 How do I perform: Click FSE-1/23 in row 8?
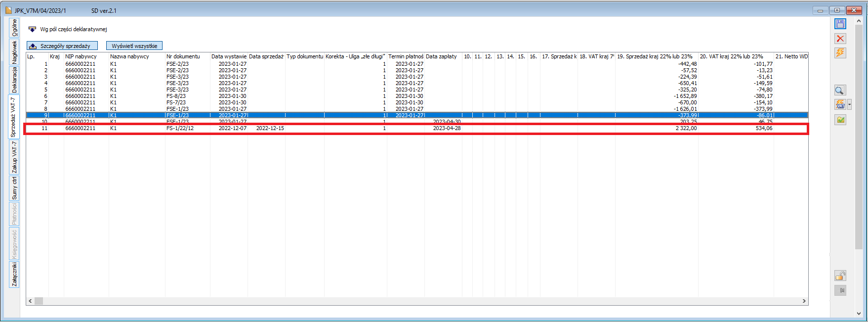click(177, 109)
